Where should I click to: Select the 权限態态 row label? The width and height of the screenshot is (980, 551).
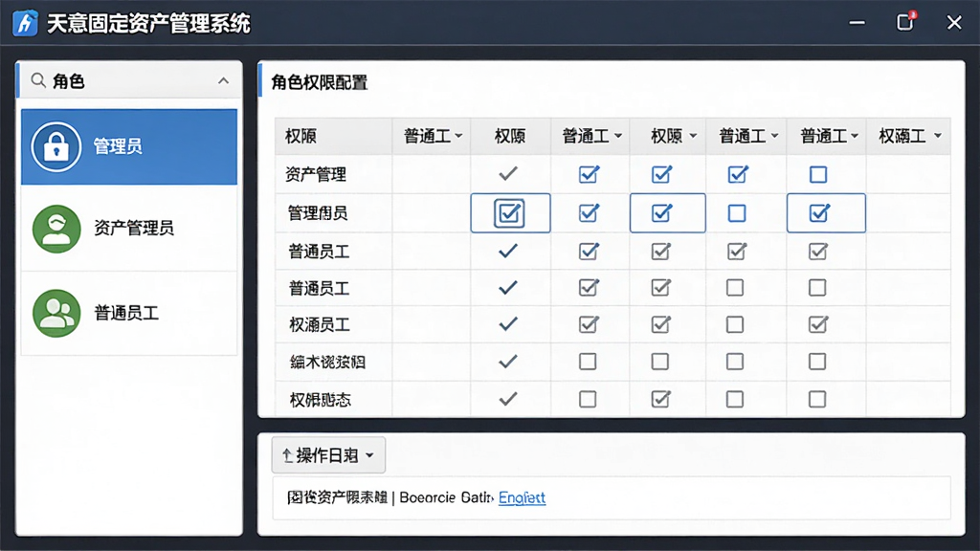[x=320, y=399]
